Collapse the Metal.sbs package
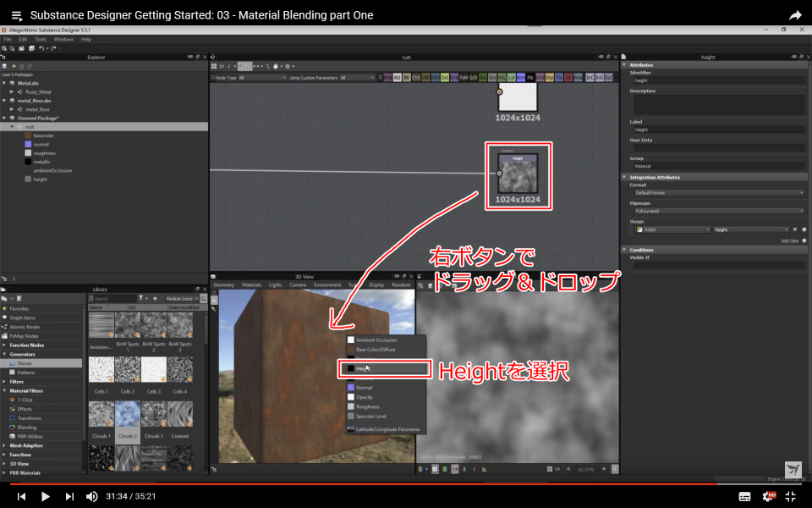This screenshot has width=812, height=508. coord(4,83)
